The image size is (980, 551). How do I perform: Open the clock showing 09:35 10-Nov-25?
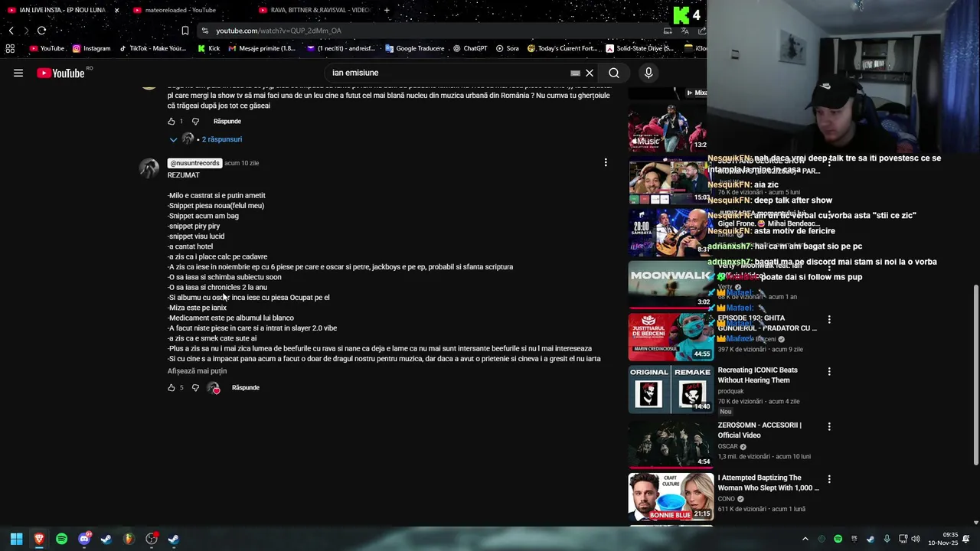[943, 539]
